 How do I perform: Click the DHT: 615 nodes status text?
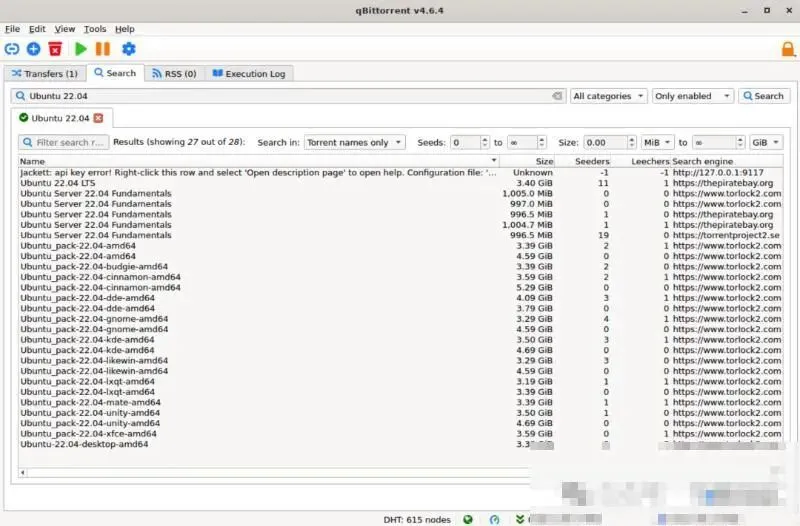tap(417, 519)
